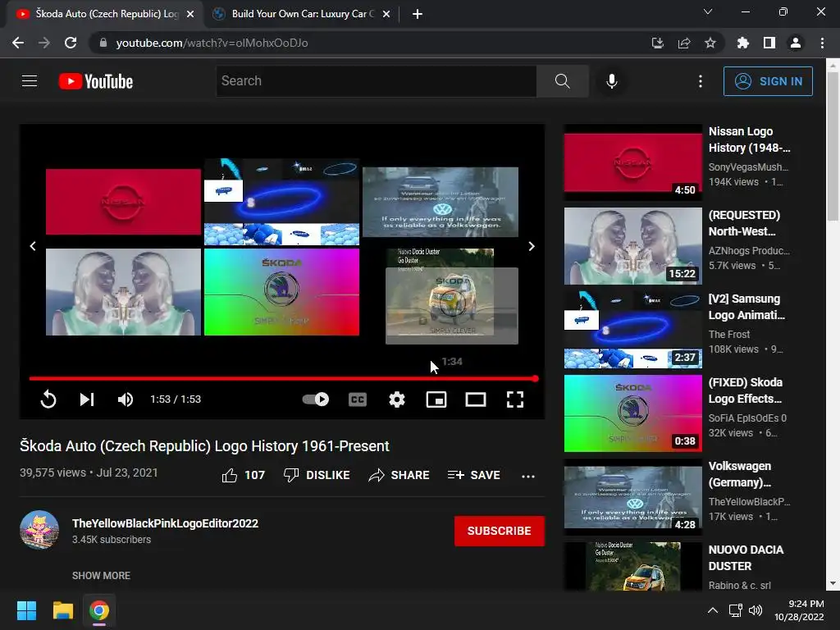Focus the YouTube search field
This screenshot has height=630, width=840.
376,81
